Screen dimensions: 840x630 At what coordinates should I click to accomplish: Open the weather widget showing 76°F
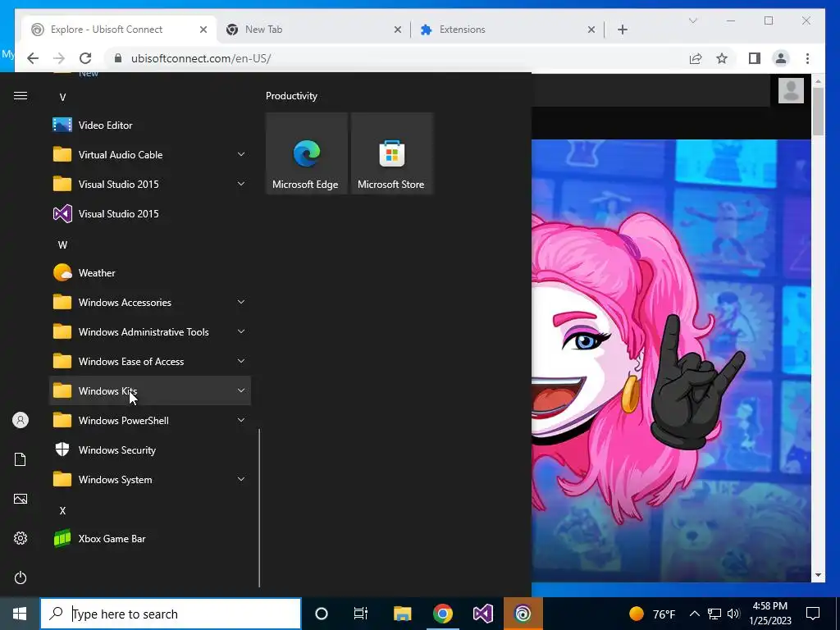[x=652, y=614]
